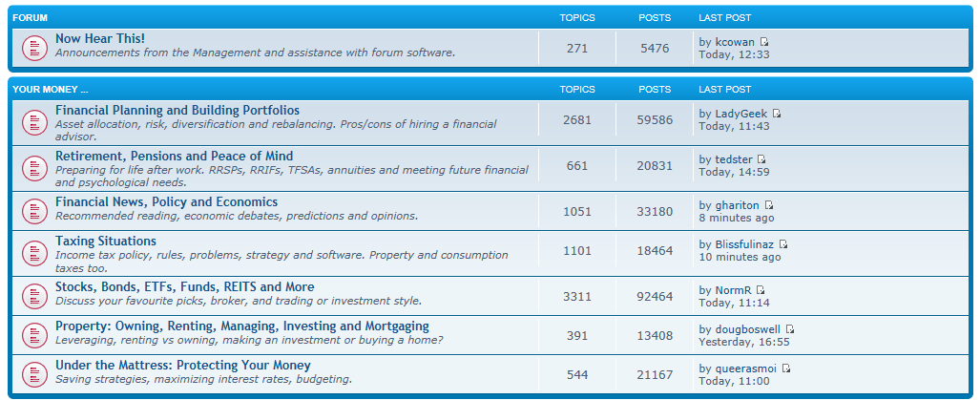View latest post icon next to dougboswell
The image size is (980, 400).
pos(790,329)
